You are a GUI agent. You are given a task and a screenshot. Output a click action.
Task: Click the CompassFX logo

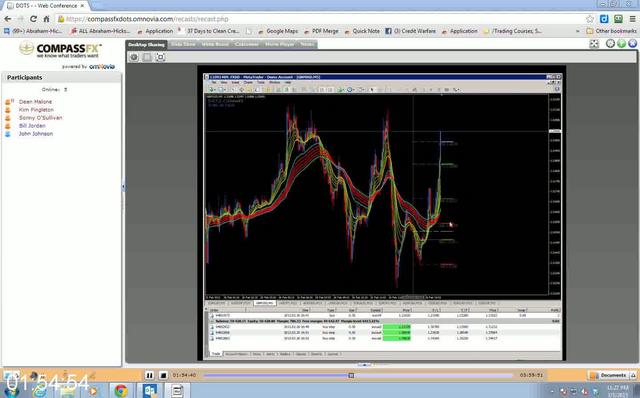coord(60,49)
